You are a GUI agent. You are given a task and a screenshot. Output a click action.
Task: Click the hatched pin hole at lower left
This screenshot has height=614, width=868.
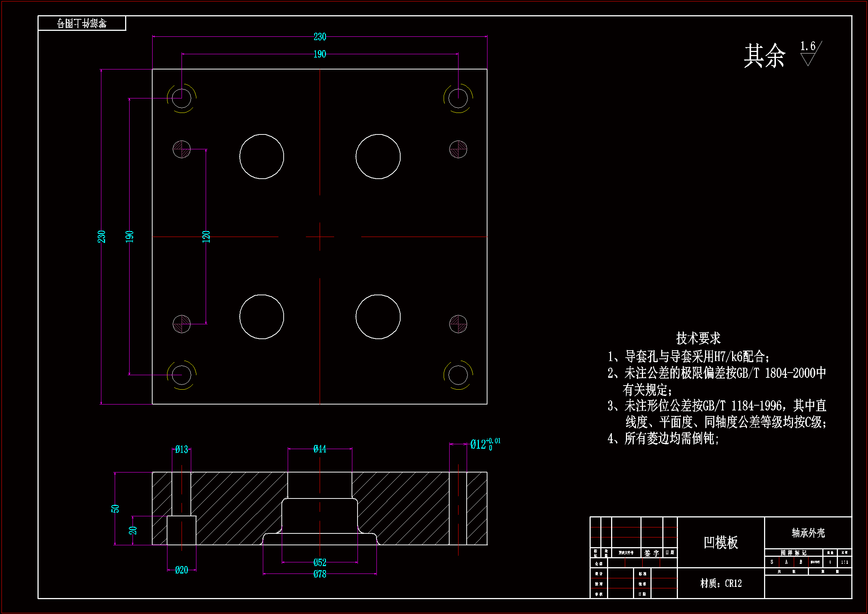pyautogui.click(x=182, y=324)
